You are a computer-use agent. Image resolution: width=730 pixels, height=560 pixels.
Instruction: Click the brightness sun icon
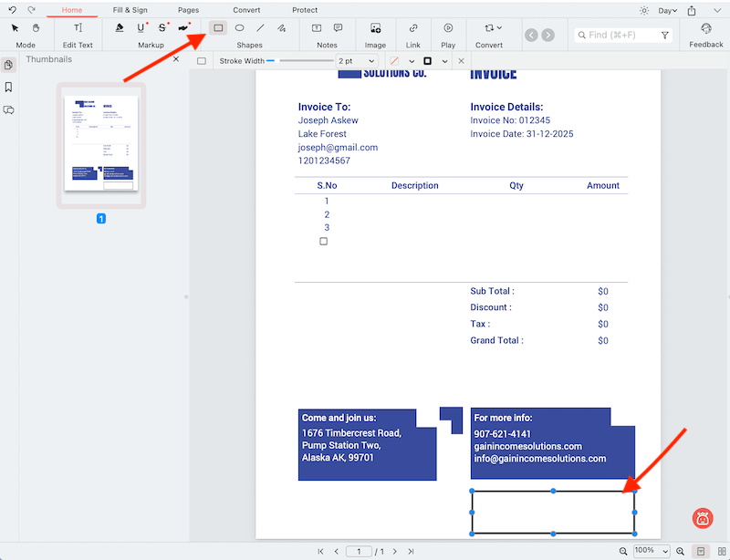coord(644,10)
